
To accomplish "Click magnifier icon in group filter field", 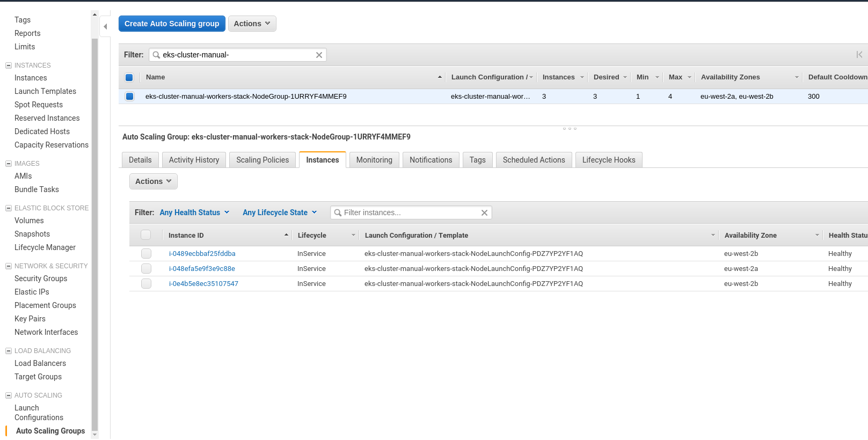I will pyautogui.click(x=156, y=55).
